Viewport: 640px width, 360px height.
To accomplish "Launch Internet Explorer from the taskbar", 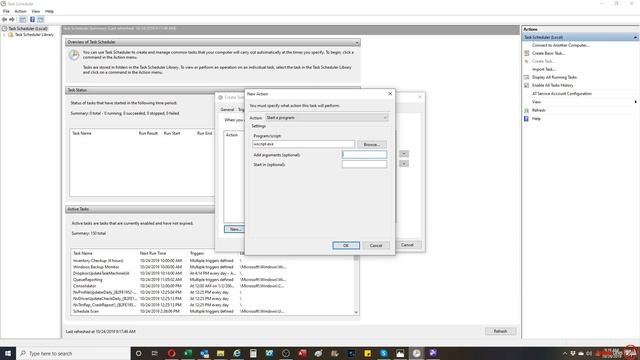I will [237, 353].
